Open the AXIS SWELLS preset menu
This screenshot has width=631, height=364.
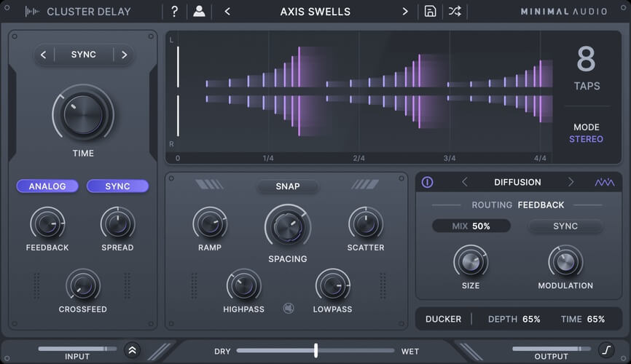[x=315, y=12]
